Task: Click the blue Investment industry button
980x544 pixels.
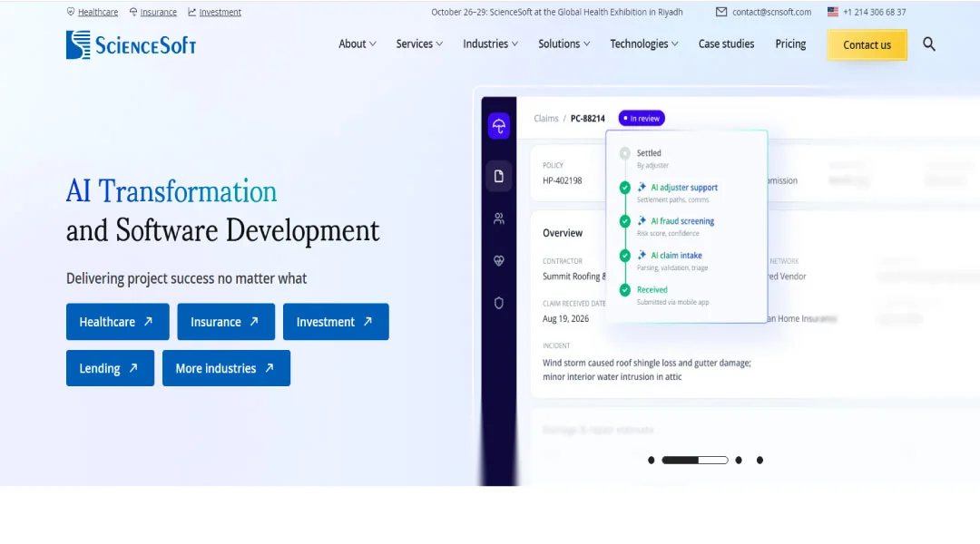Action: [336, 322]
